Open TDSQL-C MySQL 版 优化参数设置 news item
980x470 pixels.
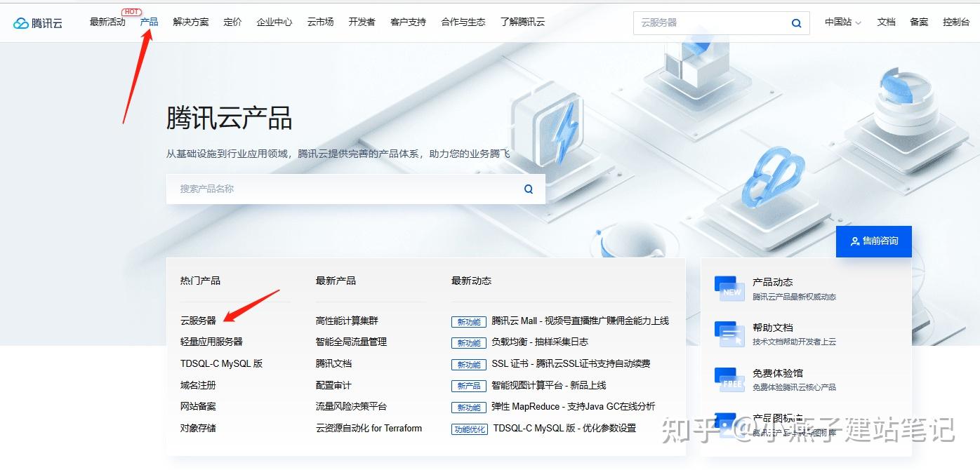click(x=564, y=428)
